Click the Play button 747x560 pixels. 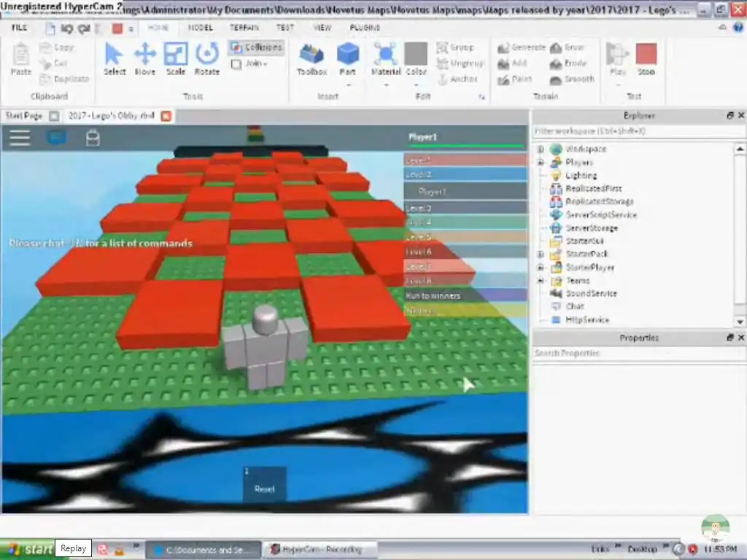coord(617,58)
